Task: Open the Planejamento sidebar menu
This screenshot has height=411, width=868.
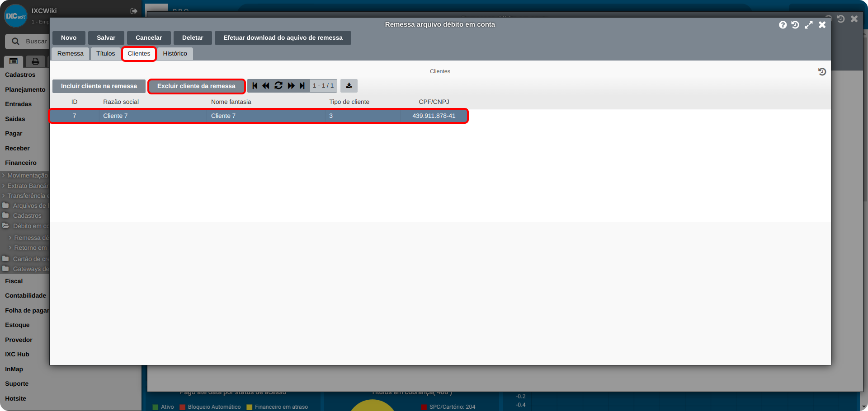Action: coord(25,90)
